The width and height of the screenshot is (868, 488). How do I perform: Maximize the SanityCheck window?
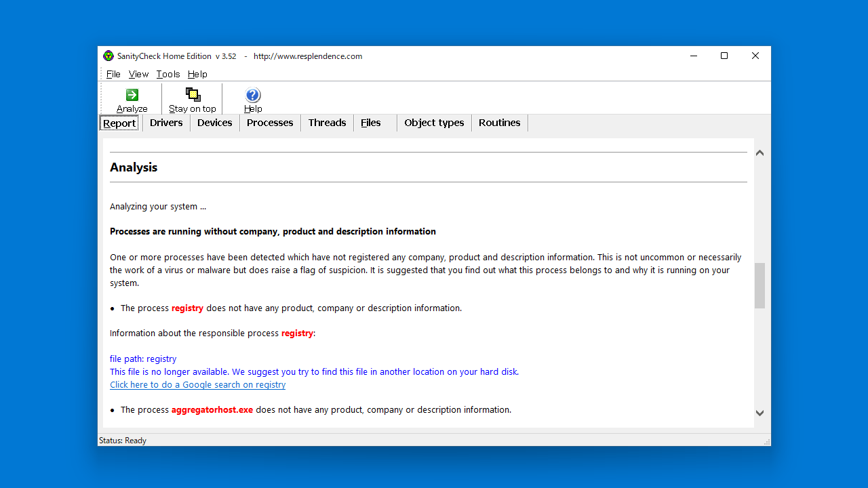pos(724,56)
